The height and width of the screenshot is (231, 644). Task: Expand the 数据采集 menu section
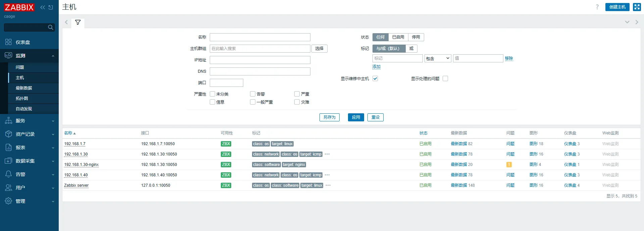pos(53,161)
